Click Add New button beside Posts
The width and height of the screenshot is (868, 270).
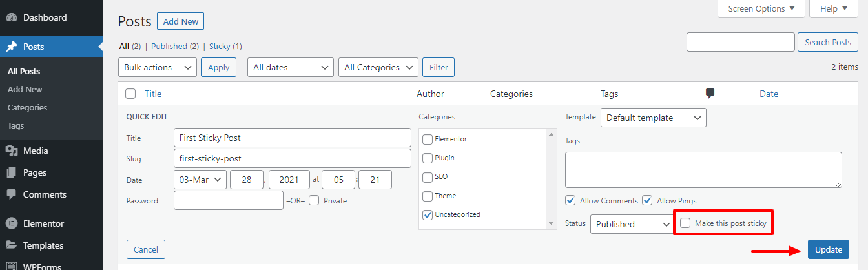tap(181, 21)
